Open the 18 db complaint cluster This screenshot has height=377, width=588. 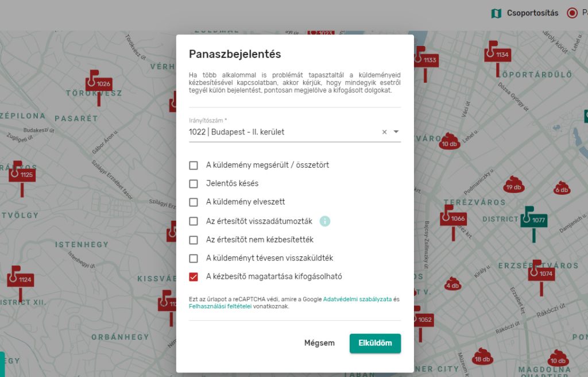pyautogui.click(x=482, y=357)
